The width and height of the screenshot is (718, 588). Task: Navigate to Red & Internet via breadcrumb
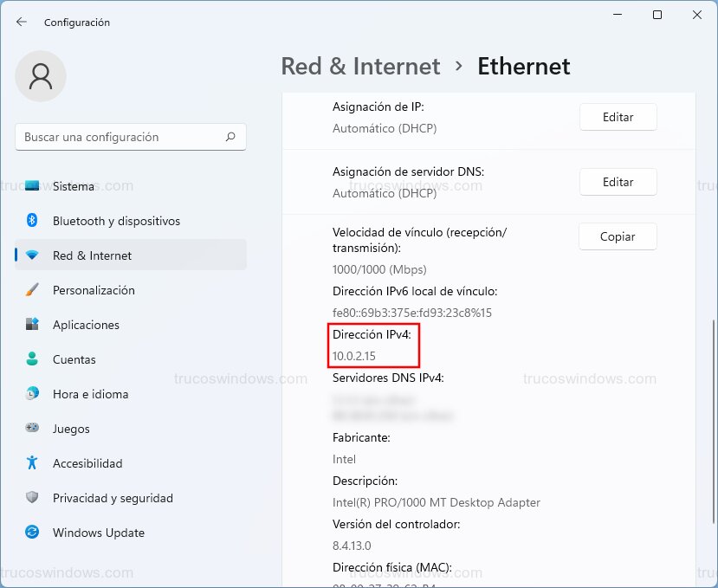click(x=360, y=66)
